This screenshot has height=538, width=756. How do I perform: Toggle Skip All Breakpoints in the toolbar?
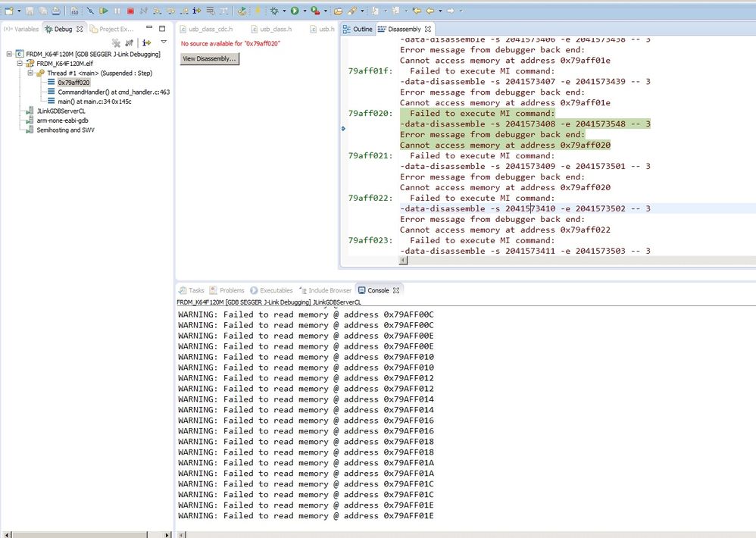click(x=90, y=11)
